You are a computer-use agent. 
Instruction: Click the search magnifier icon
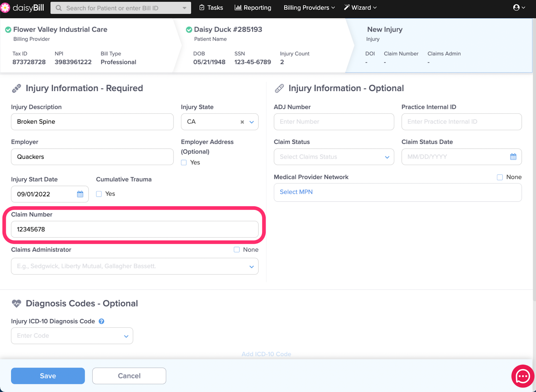pyautogui.click(x=59, y=8)
